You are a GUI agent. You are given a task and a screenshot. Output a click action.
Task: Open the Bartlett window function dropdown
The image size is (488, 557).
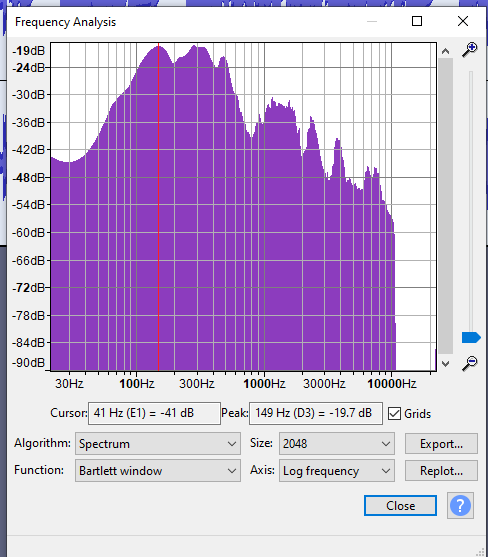158,471
